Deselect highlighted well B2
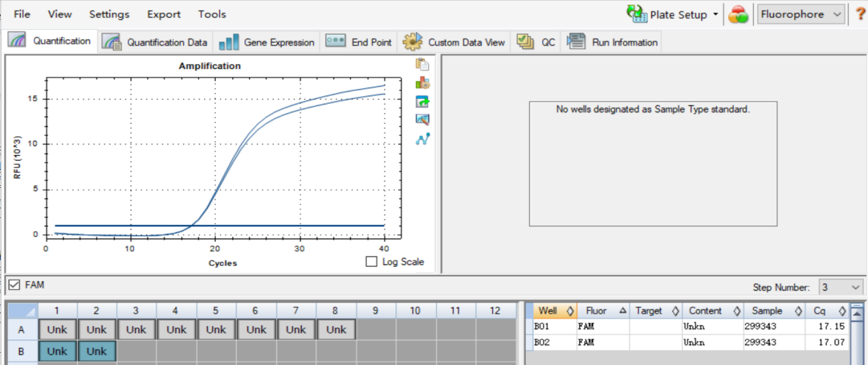 pyautogui.click(x=97, y=351)
